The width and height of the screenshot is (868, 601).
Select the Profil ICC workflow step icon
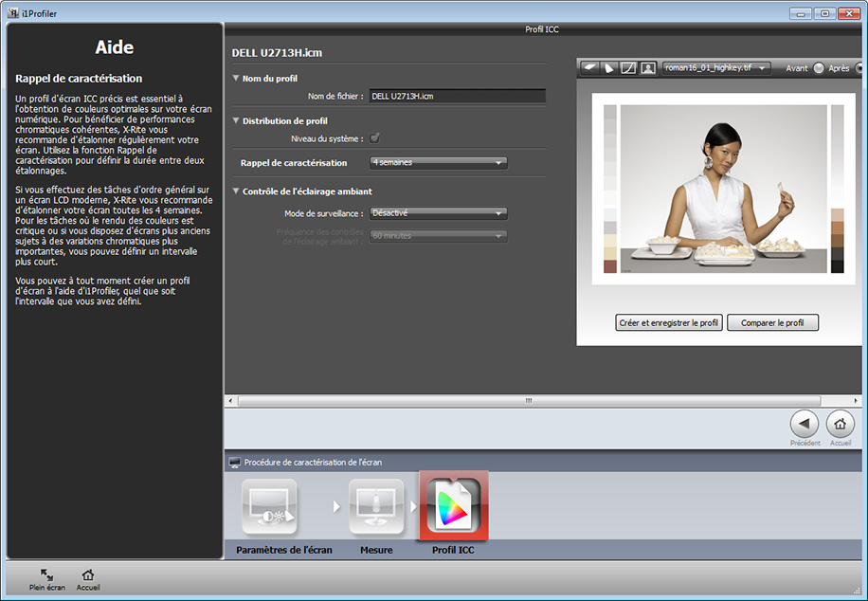click(454, 505)
